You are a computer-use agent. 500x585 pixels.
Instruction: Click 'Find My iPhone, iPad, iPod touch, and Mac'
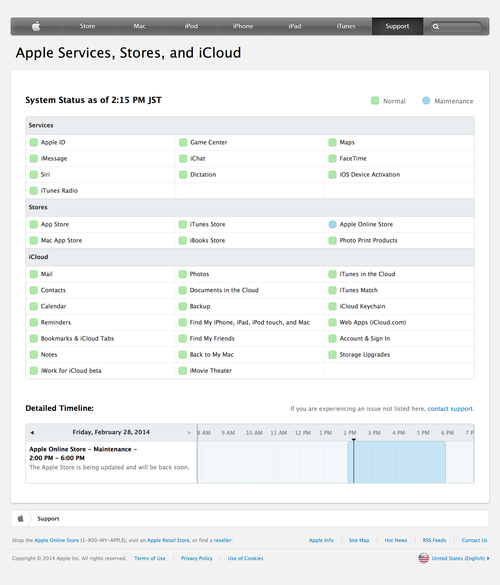coord(250,322)
